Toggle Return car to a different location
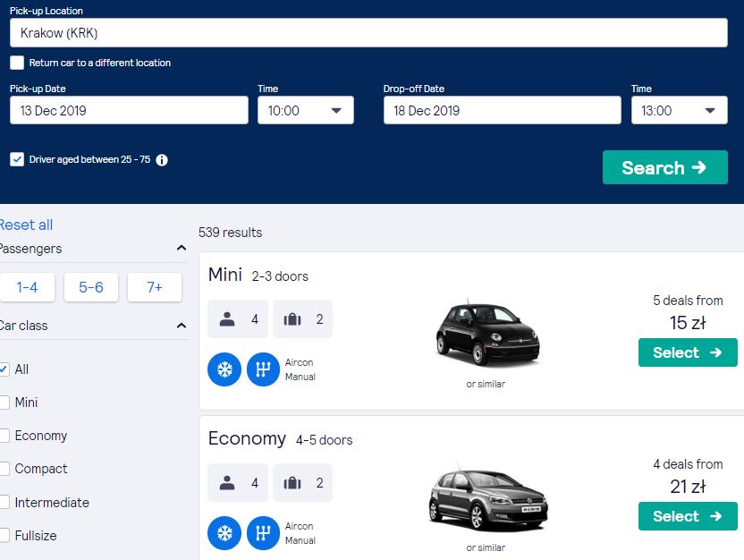This screenshot has width=744, height=560. [x=17, y=63]
